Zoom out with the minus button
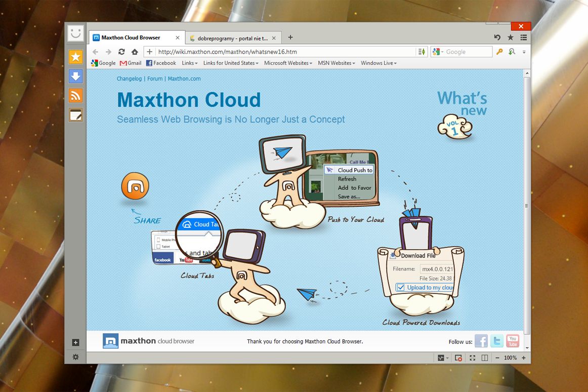This screenshot has height=392, width=588. pos(497,358)
